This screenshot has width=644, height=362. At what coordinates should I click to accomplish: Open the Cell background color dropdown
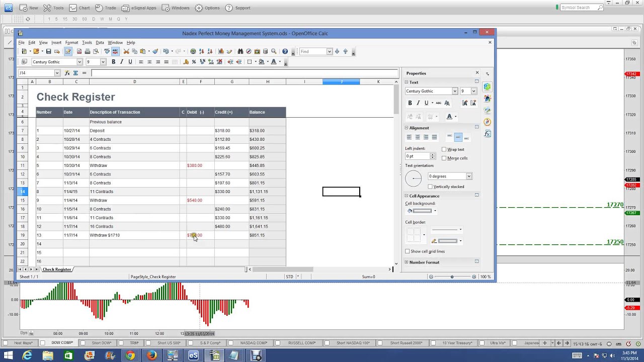tap(435, 211)
